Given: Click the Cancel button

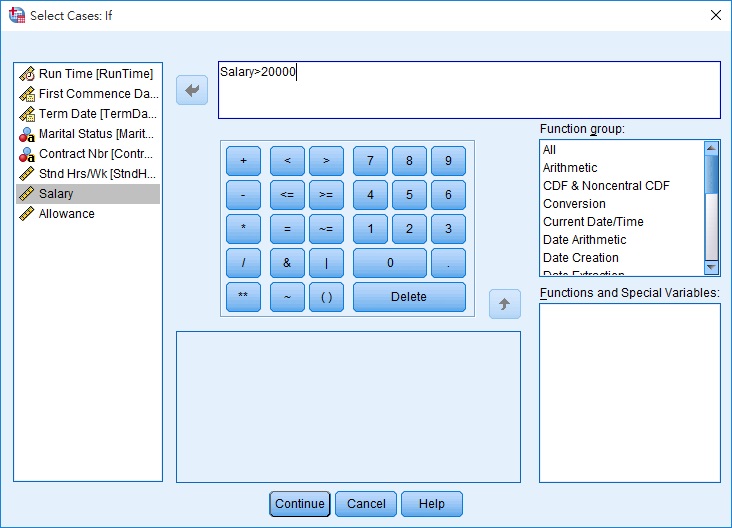Looking at the screenshot, I should (366, 504).
